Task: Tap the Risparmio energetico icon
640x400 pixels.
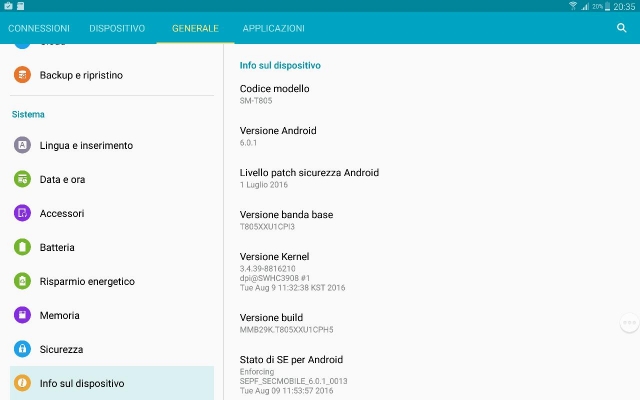Action: pos(22,281)
